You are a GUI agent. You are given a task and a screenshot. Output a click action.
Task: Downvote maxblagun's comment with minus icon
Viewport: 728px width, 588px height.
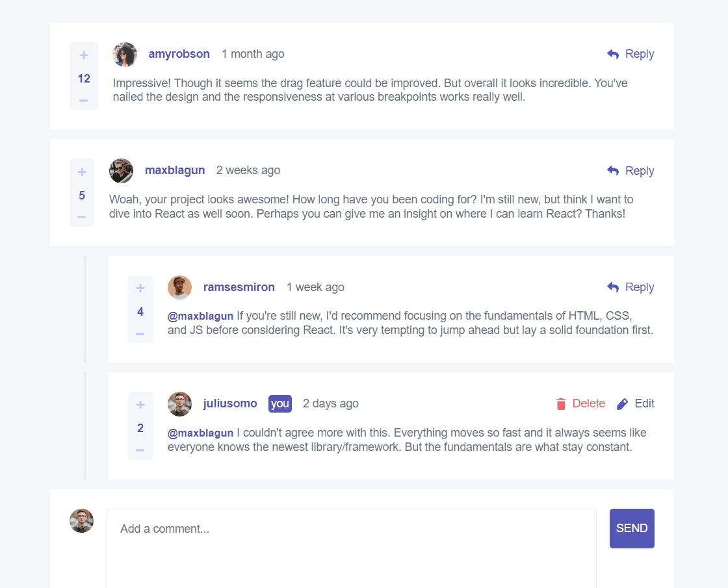[x=82, y=217]
